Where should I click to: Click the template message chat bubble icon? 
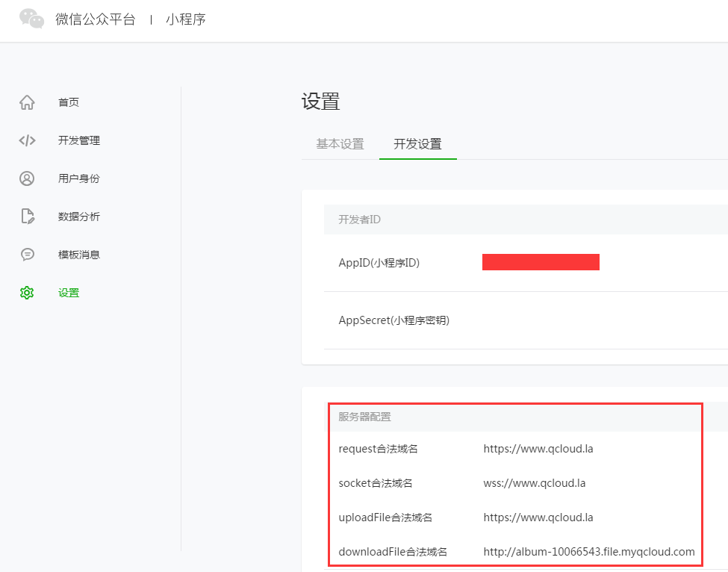point(27,255)
